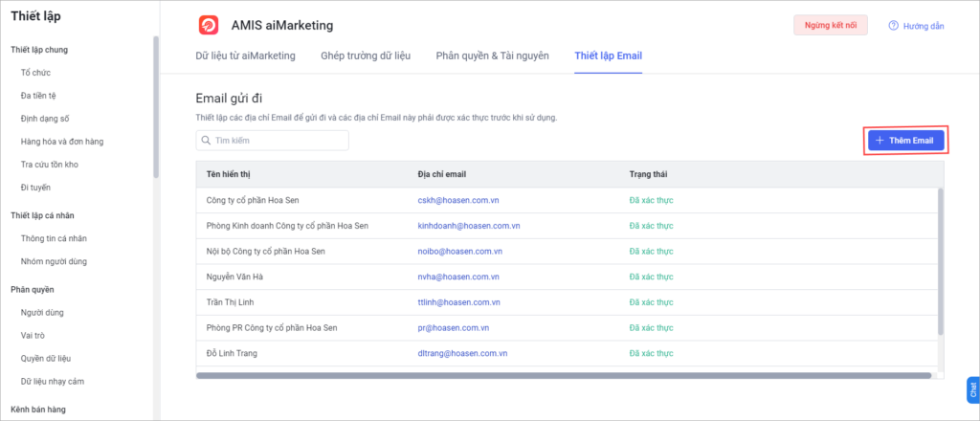Open the Hướng dẫn help link
Image resolution: width=980 pixels, height=421 pixels.
[x=924, y=26]
